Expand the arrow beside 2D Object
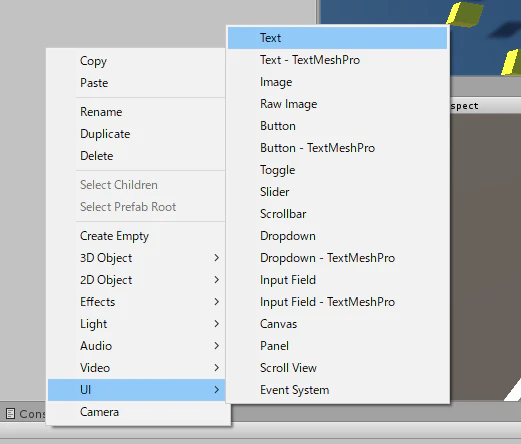The image size is (521, 444). [217, 280]
